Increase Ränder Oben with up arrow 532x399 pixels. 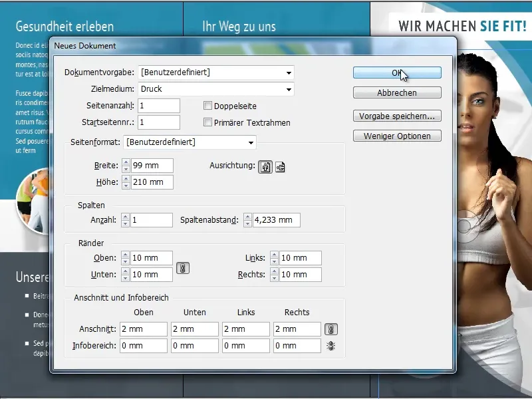[x=125, y=255]
